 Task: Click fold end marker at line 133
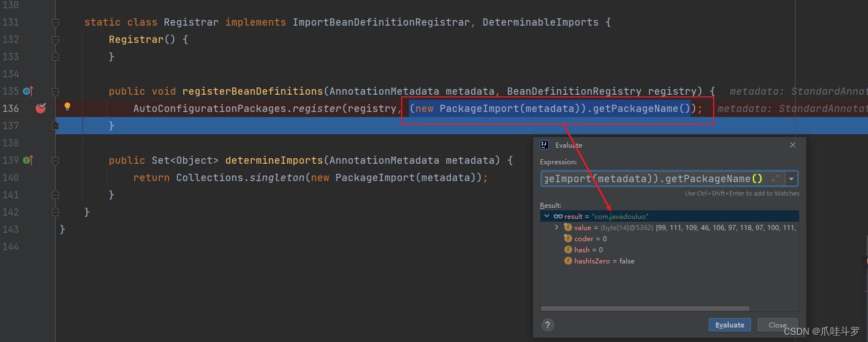(x=55, y=57)
